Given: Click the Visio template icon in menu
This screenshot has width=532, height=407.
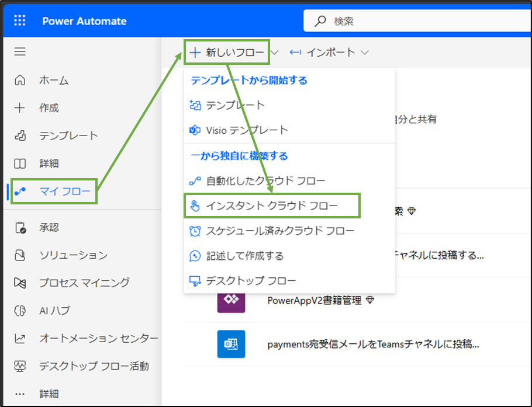Looking at the screenshot, I should (195, 130).
